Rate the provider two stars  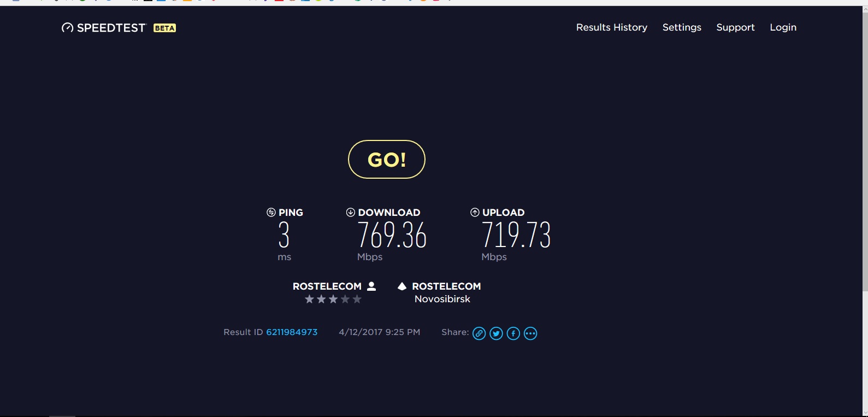tap(321, 299)
